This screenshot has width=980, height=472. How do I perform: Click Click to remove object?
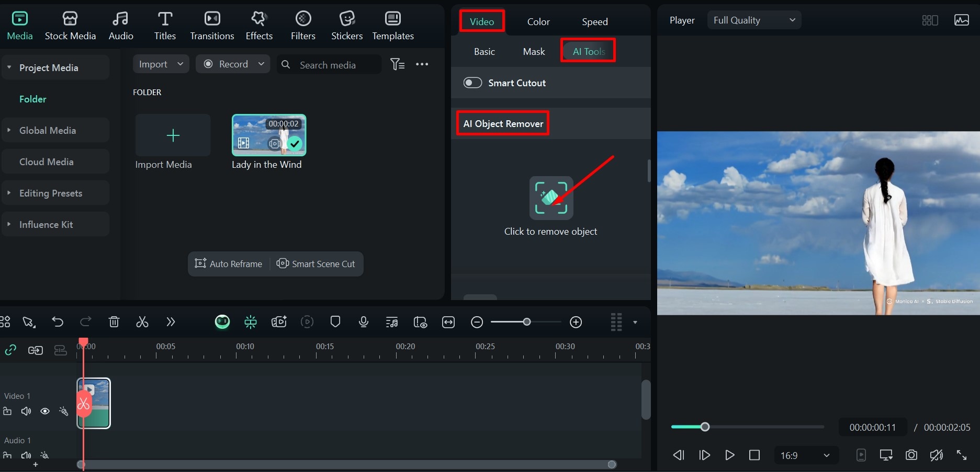(550, 198)
